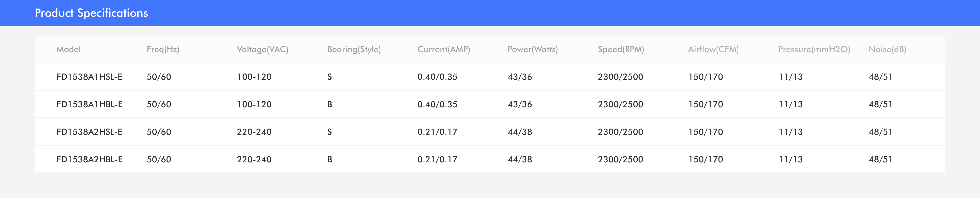Select model FD1538A1HSL-E in the table
This screenshot has width=980, height=198.
tap(89, 77)
